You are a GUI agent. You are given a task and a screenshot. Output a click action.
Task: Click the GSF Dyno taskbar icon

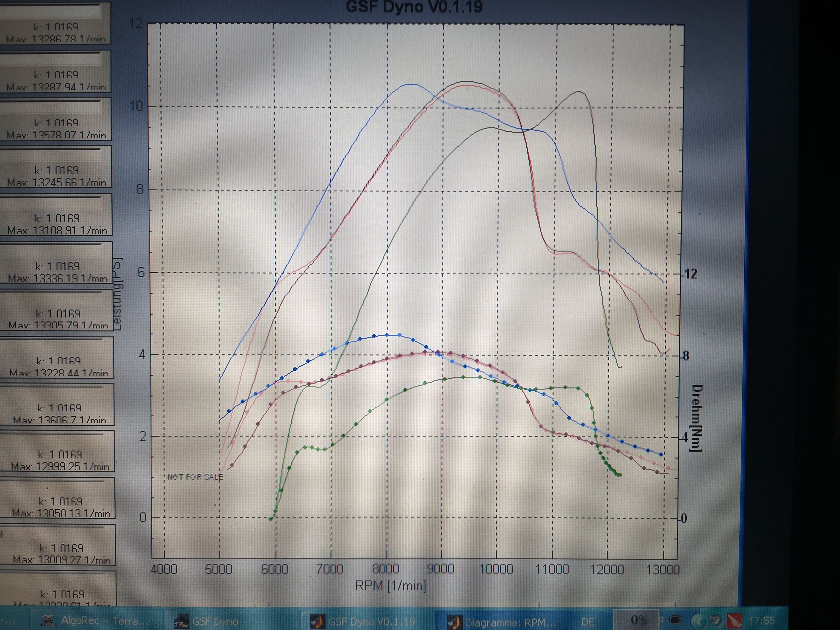click(182, 622)
